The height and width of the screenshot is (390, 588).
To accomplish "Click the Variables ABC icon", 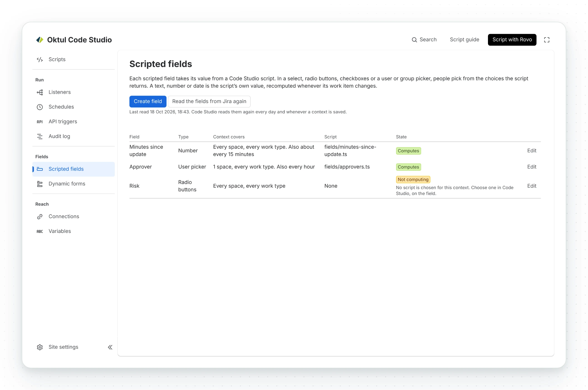I will tap(40, 231).
